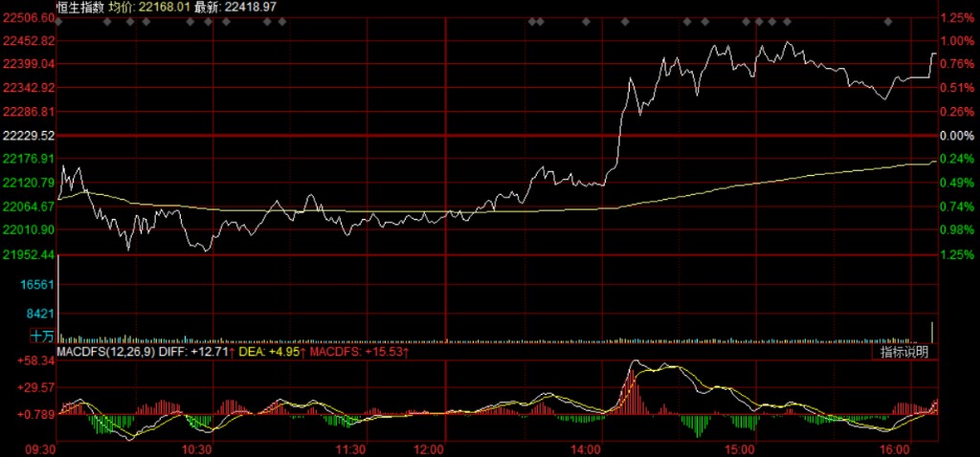Click price axis label 22120.79
Screen dimensions: 980x457
point(28,183)
